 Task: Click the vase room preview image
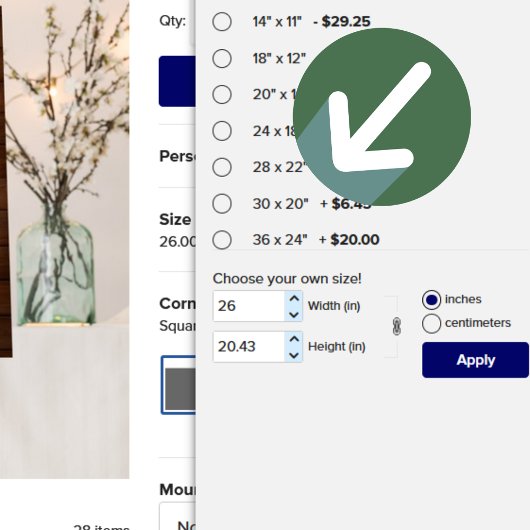tap(64, 239)
